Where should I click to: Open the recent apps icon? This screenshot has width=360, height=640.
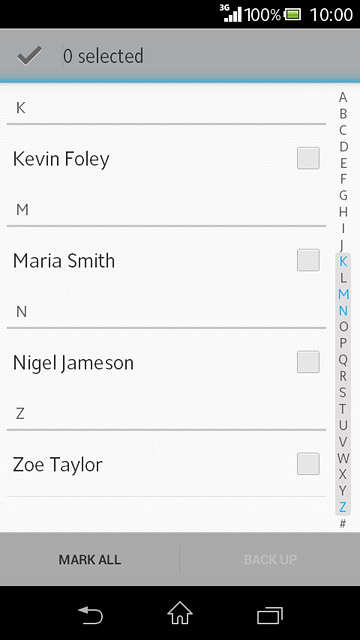(270, 616)
